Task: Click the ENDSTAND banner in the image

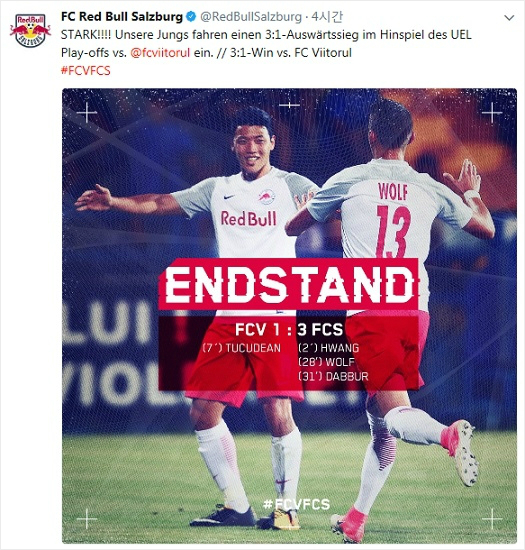Action: click(x=289, y=284)
